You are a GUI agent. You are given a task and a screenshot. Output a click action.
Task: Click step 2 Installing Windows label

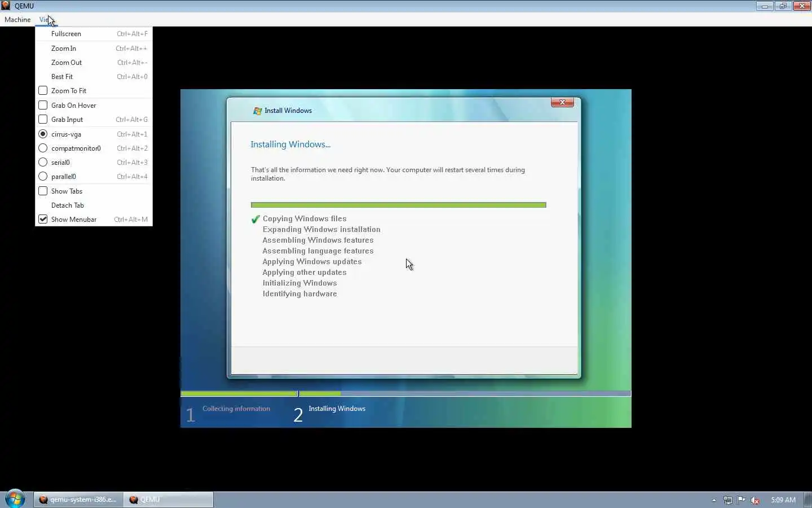click(337, 409)
